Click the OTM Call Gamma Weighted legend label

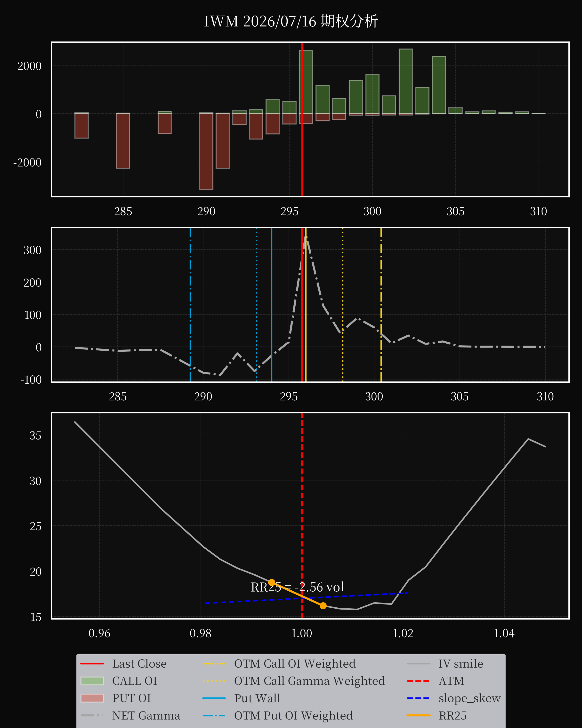point(309,681)
